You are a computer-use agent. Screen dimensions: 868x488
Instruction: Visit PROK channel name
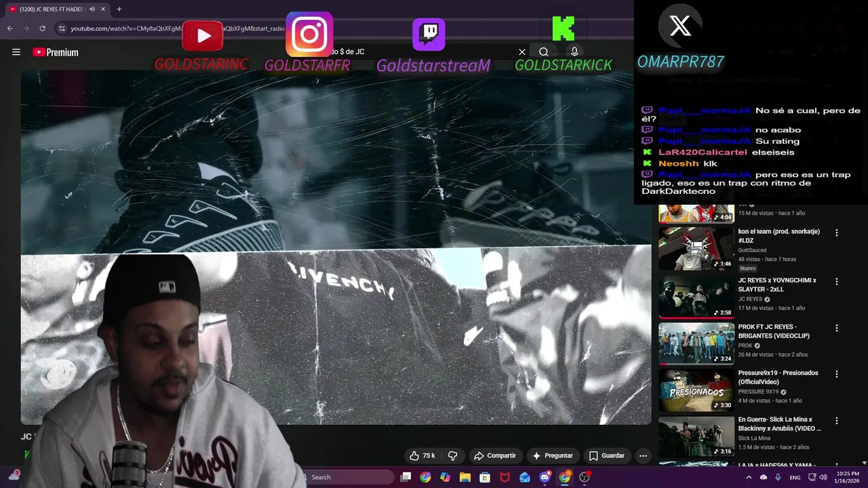tap(745, 346)
